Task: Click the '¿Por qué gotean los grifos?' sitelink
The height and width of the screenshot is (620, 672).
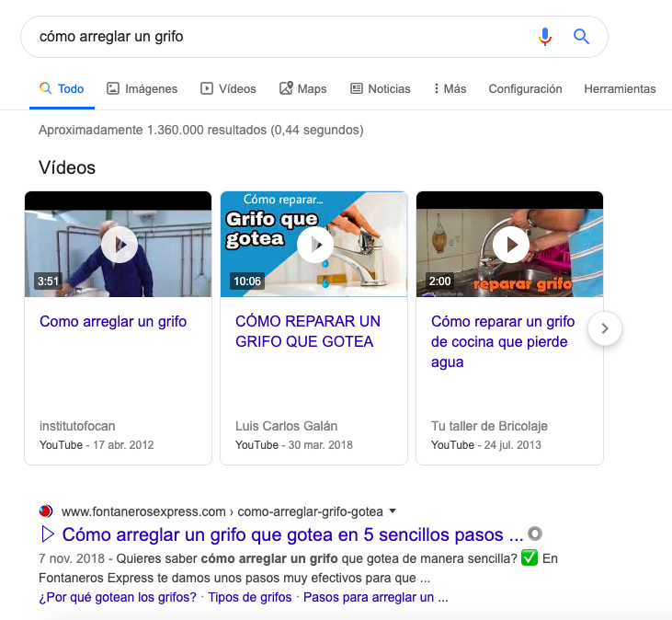Action: coord(118,597)
